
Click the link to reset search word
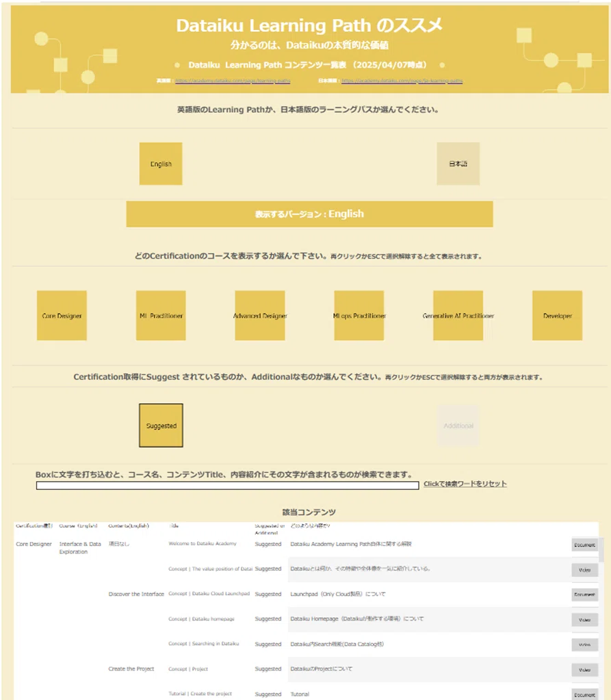pos(465,484)
